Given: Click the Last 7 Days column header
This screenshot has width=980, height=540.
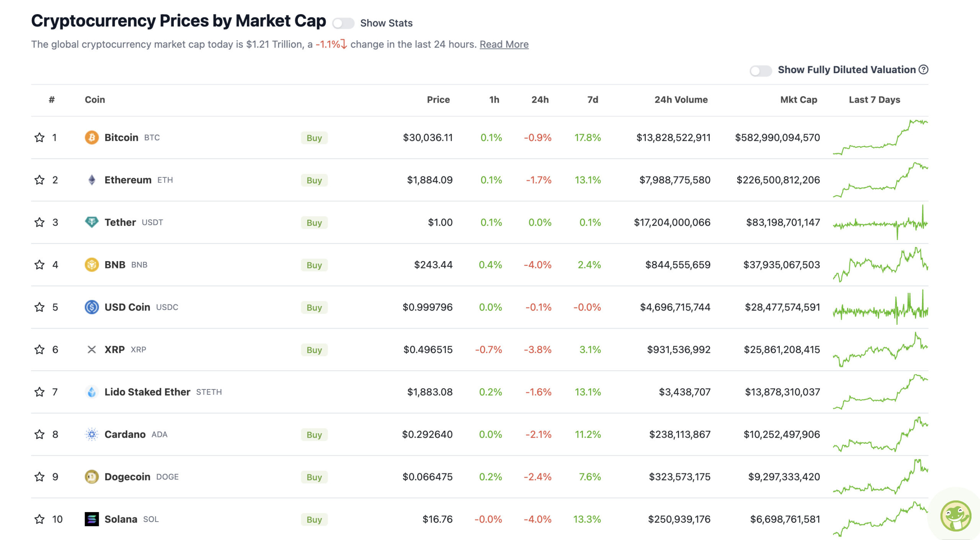Looking at the screenshot, I should click(874, 100).
